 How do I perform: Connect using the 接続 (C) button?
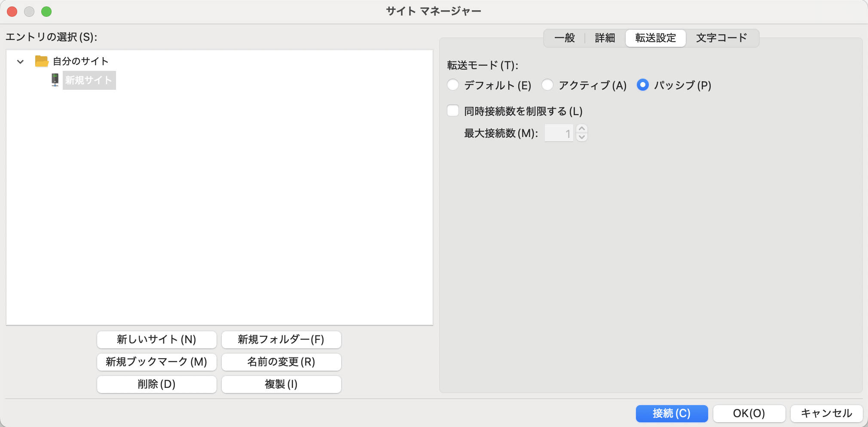coord(671,413)
